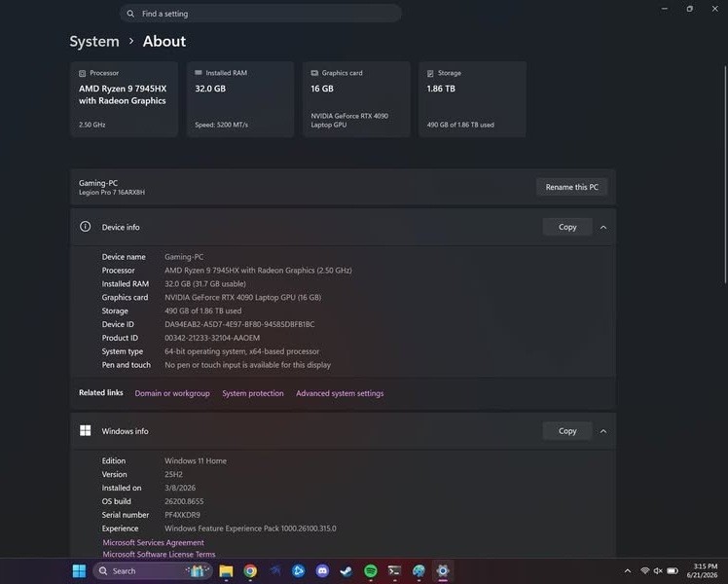Screen dimensions: 728x584
Task: Select the 1.86 TB Storage card
Action: tap(472, 99)
